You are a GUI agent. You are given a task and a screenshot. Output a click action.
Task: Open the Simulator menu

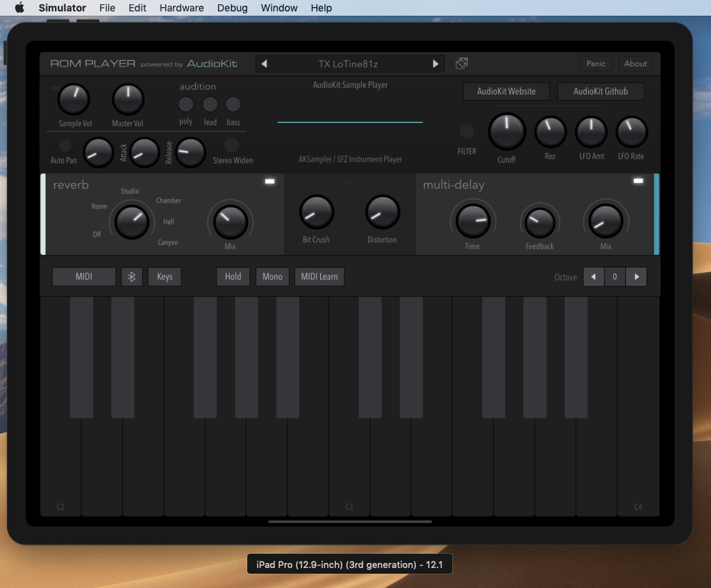pyautogui.click(x=62, y=8)
